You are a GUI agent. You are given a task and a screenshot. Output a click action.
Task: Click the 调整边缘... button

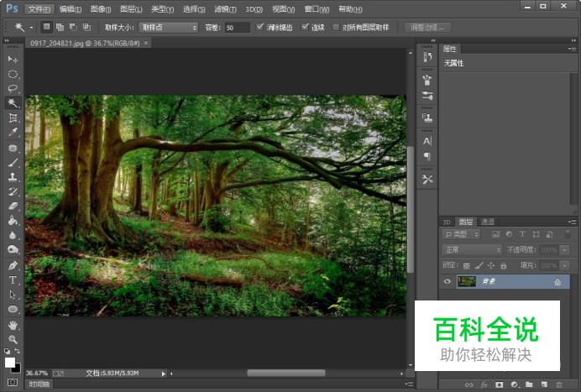(427, 27)
